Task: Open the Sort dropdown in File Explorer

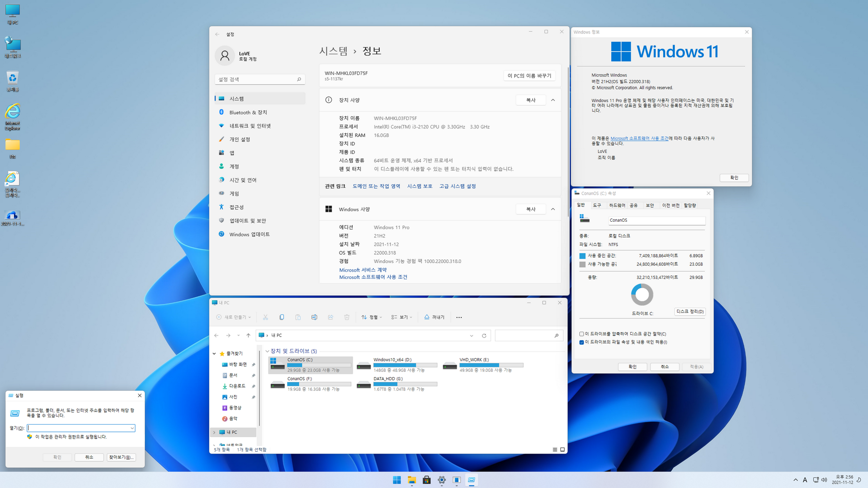Action: (x=372, y=317)
